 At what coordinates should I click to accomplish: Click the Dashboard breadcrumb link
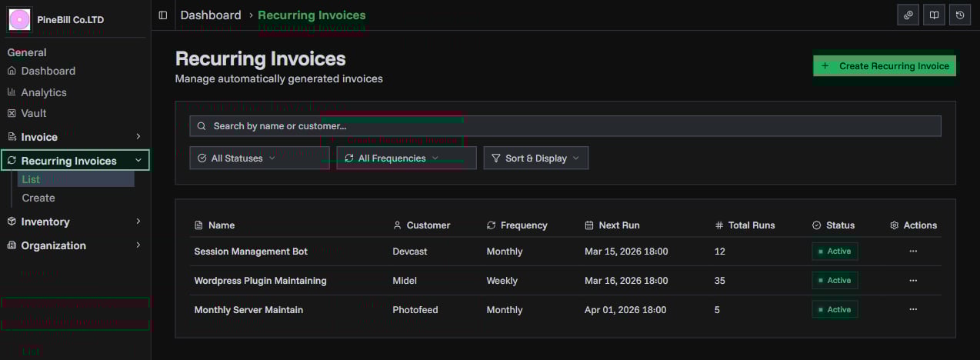click(x=211, y=15)
